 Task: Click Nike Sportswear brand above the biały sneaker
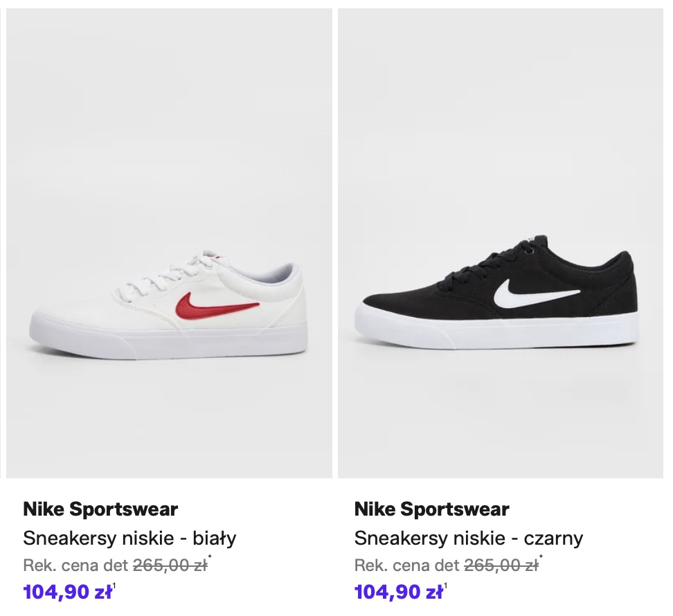(x=100, y=509)
